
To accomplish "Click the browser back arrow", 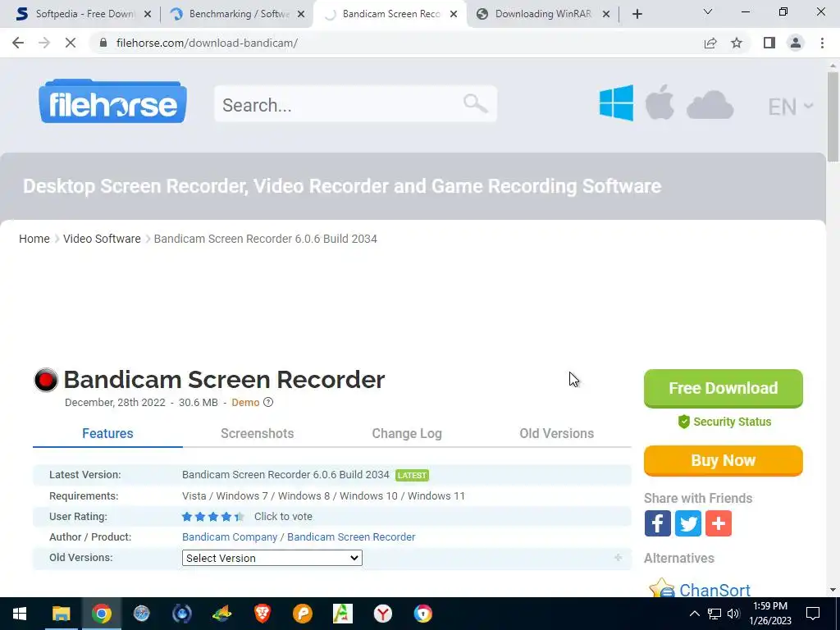I will pyautogui.click(x=18, y=43).
